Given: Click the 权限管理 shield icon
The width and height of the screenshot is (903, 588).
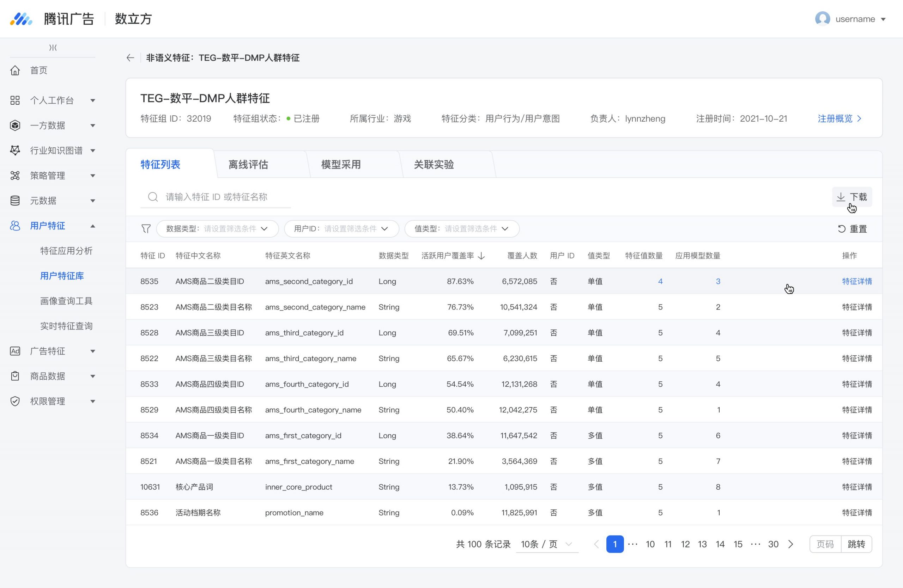Looking at the screenshot, I should [15, 401].
